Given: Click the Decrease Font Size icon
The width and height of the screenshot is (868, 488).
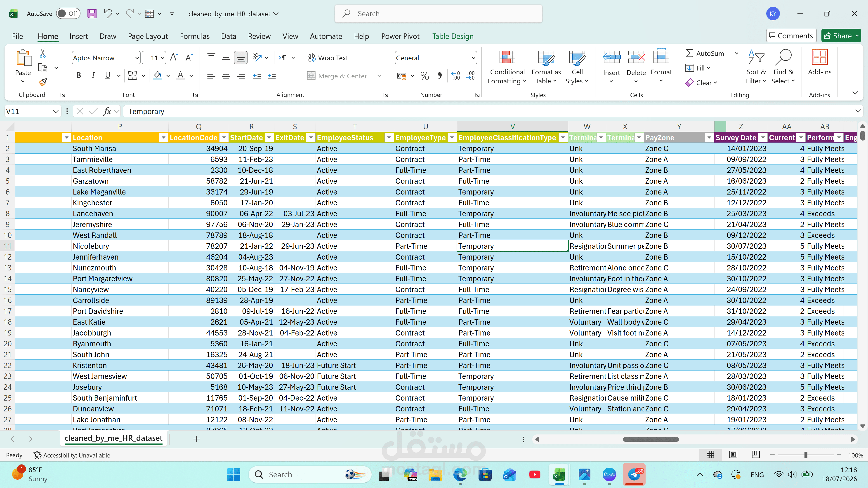Looking at the screenshot, I should [189, 58].
